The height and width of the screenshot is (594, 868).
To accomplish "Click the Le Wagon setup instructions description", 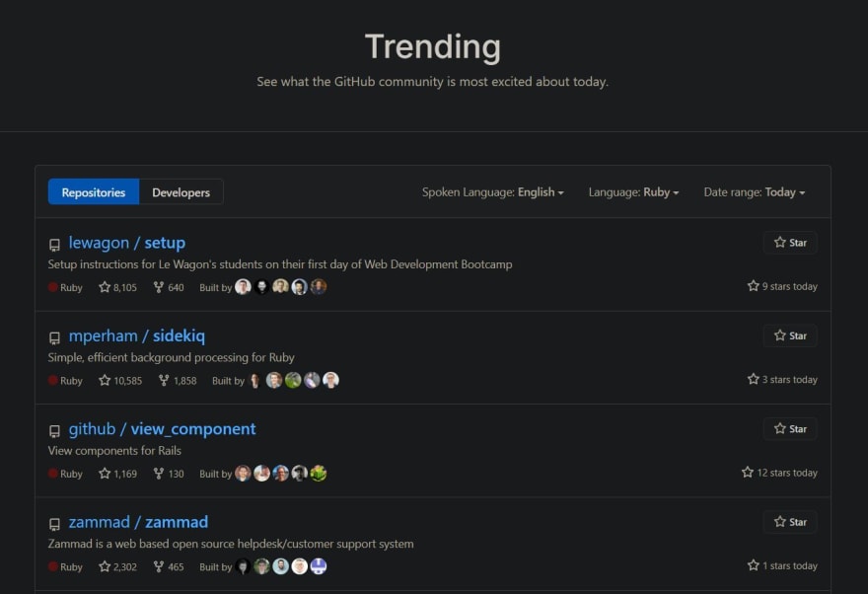I will (280, 264).
